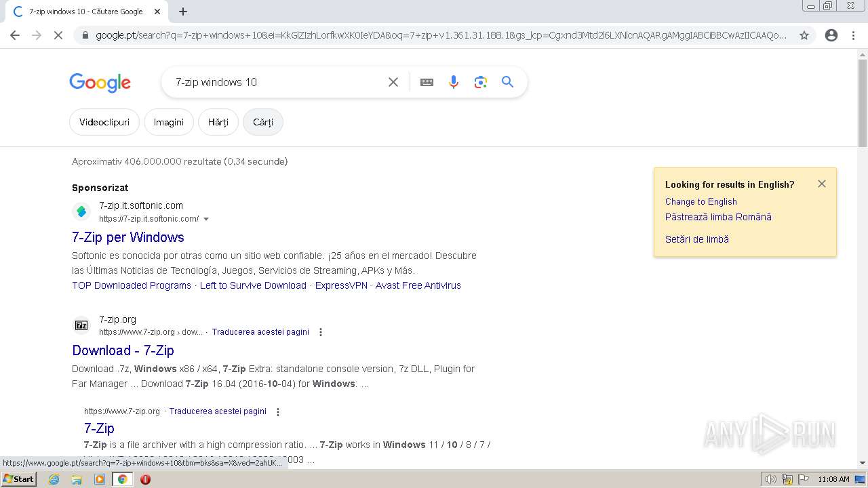
Task: Open the red antivirus taskbar icon
Action: coord(145,479)
